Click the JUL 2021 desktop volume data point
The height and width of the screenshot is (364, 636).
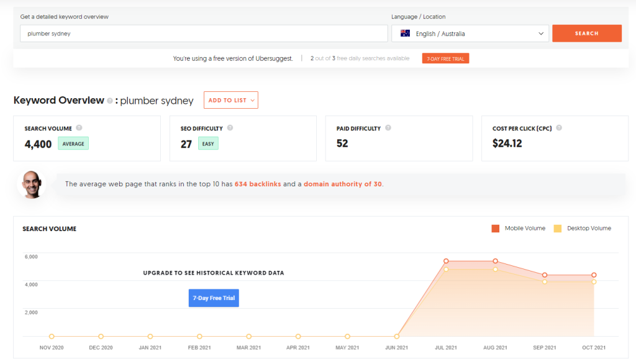pos(446,270)
